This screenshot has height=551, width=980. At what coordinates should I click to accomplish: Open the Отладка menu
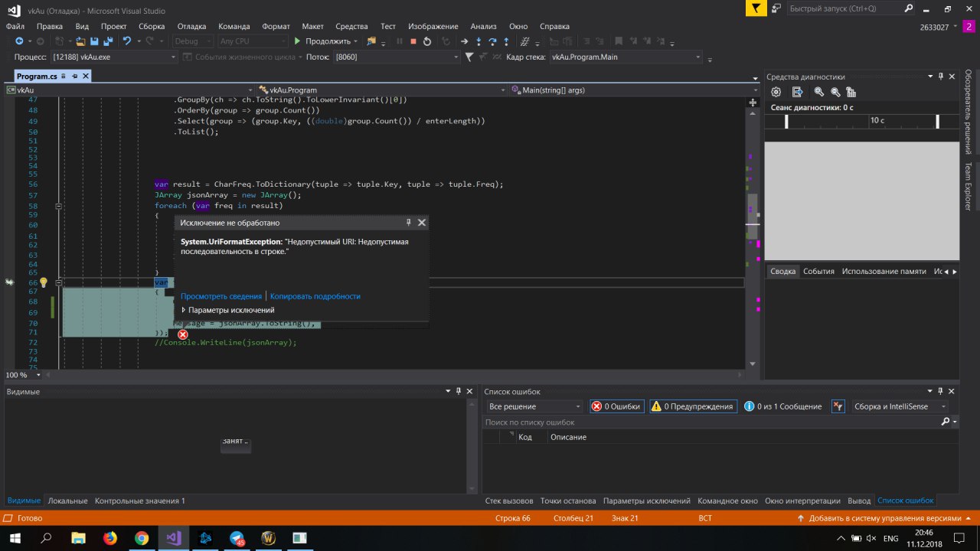pyautogui.click(x=191, y=26)
